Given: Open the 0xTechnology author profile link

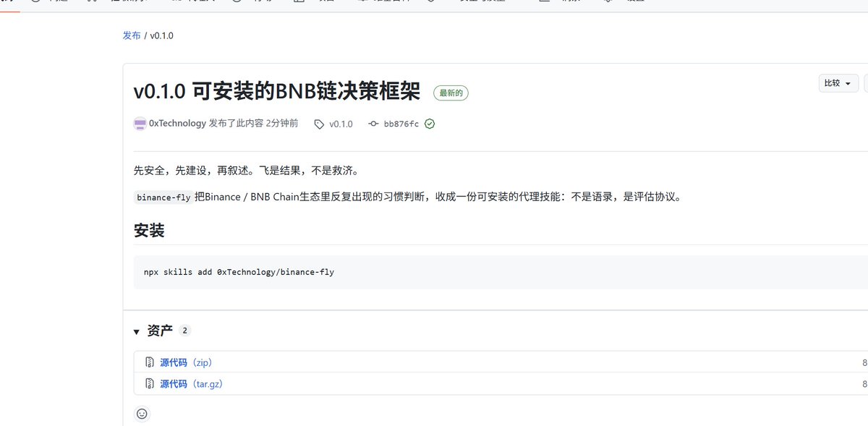Looking at the screenshot, I should (x=177, y=124).
